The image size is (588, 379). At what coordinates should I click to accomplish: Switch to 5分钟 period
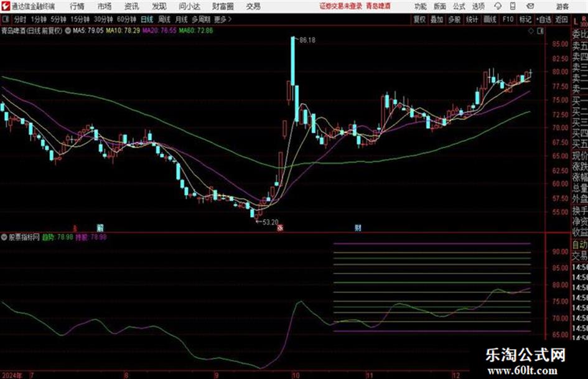[x=58, y=19]
